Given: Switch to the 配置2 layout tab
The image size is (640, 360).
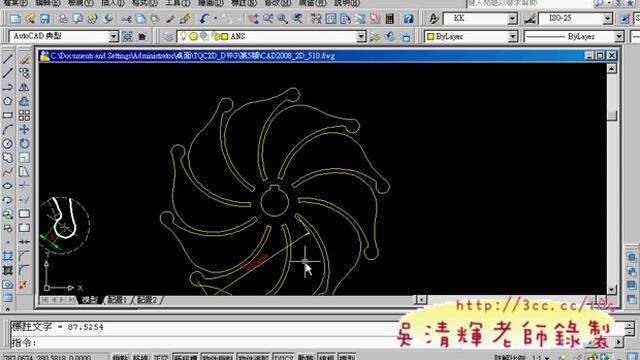Looking at the screenshot, I should [x=147, y=300].
